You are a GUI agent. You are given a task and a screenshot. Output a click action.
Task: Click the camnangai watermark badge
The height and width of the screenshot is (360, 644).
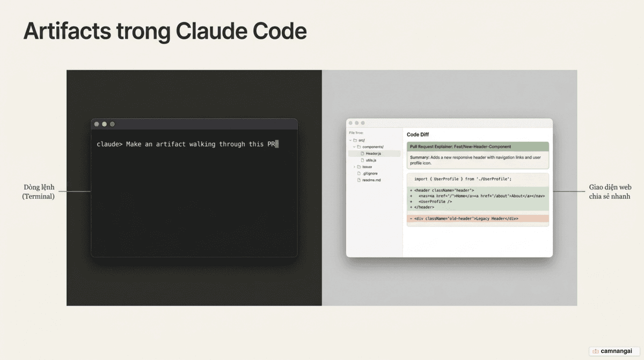[x=613, y=351]
